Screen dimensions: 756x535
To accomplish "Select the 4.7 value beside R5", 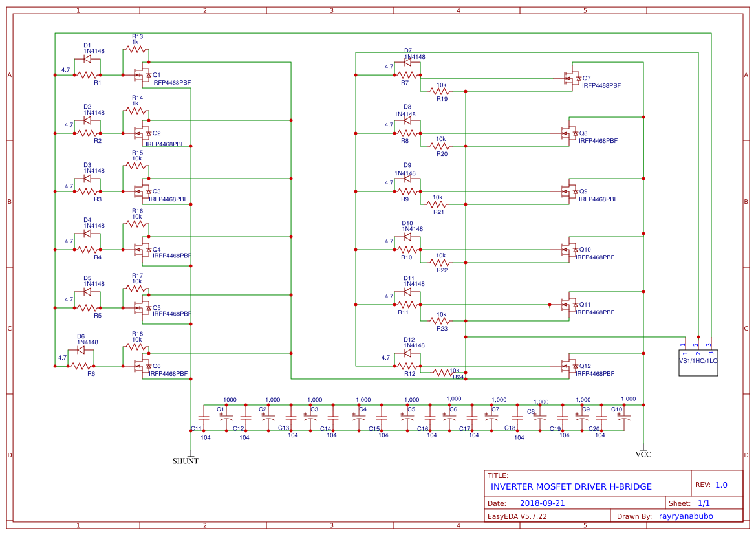I will [x=69, y=300].
